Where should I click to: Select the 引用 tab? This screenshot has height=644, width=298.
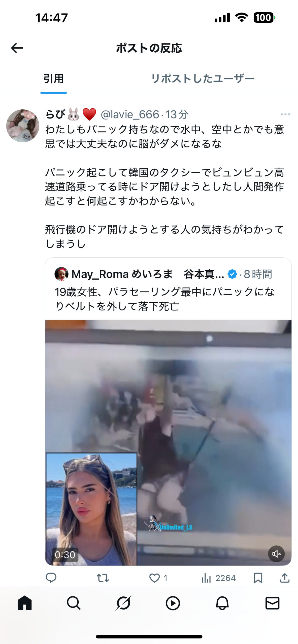pos(53,79)
